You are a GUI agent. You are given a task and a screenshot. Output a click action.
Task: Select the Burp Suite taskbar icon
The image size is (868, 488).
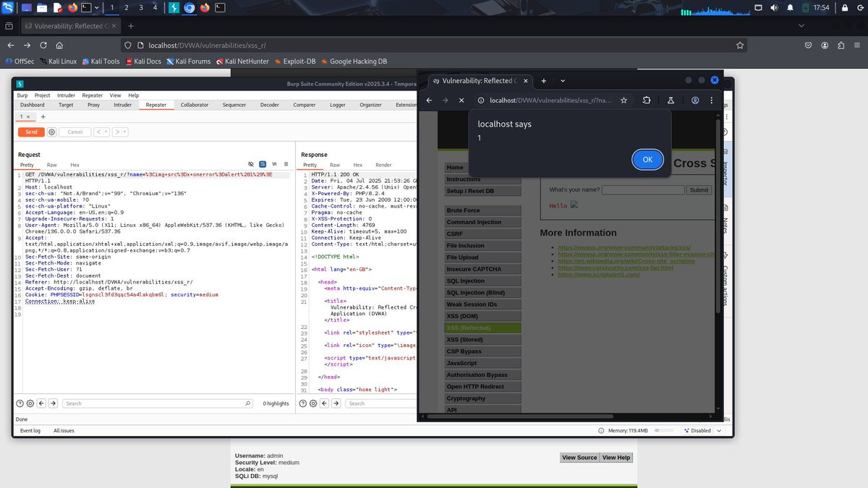coord(174,8)
